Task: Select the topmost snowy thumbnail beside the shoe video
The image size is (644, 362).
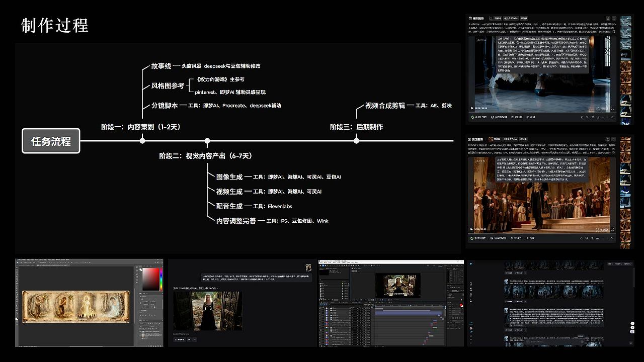Action: [x=626, y=21]
